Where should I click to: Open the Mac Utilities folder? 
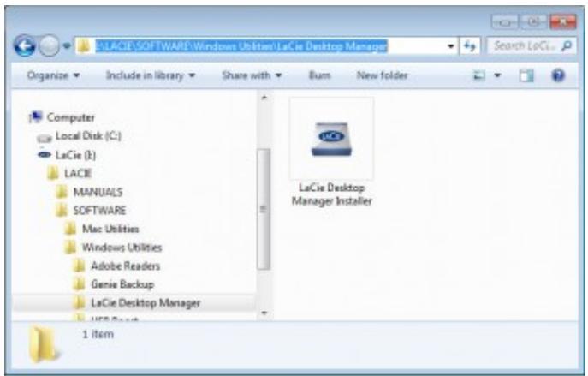tap(110, 229)
